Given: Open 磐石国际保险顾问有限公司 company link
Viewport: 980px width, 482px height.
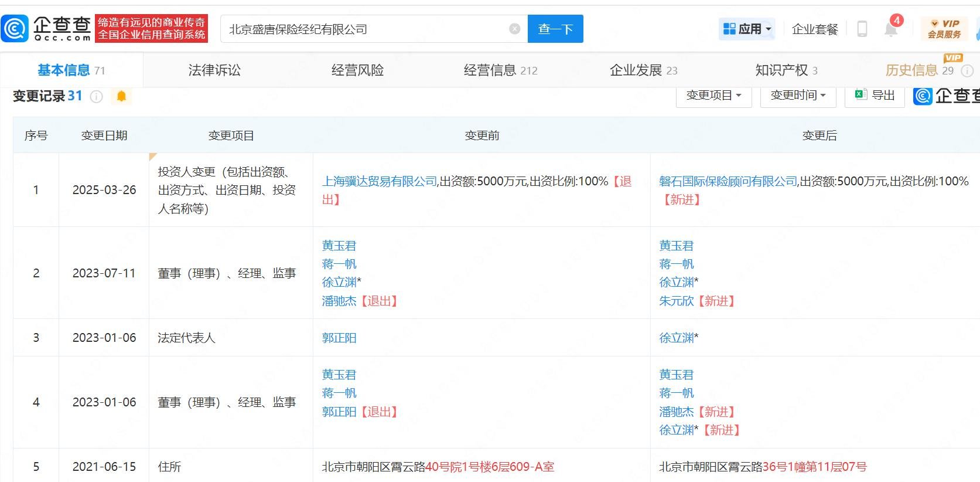Looking at the screenshot, I should (728, 181).
